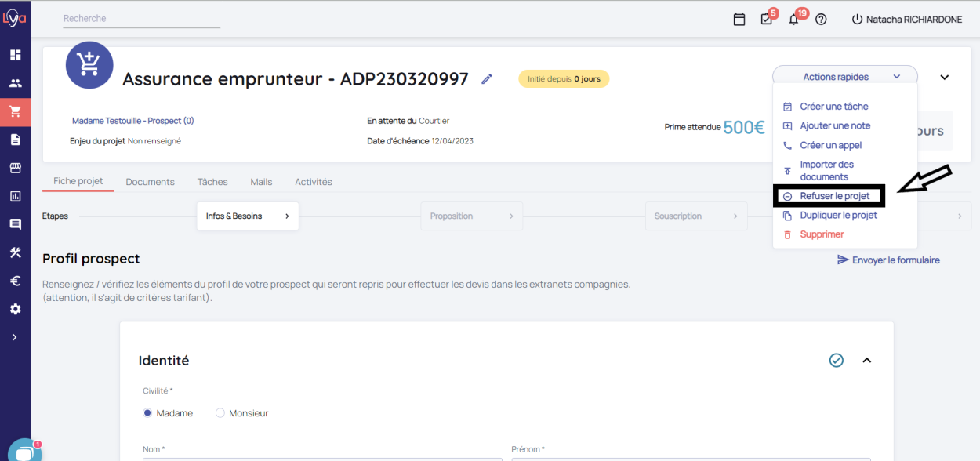Open the notifications bell icon

click(x=793, y=20)
